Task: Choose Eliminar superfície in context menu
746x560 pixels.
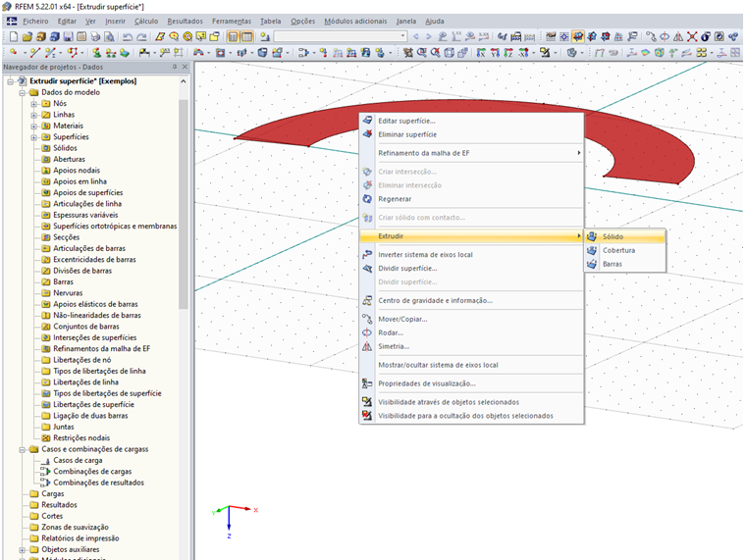Action: point(471,134)
